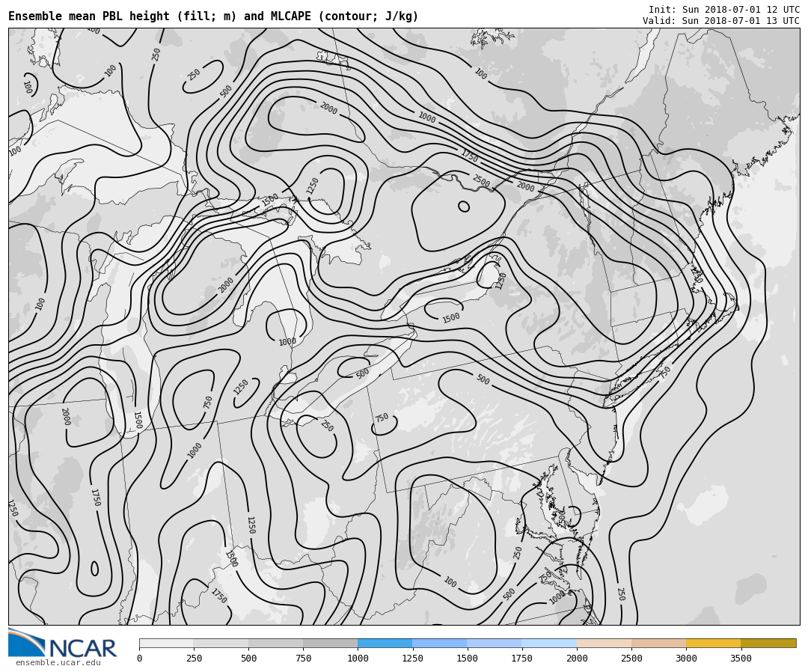The width and height of the screenshot is (808, 672).
Task: Click the colorbar tick label 2500 below the legend
Action: point(631,658)
